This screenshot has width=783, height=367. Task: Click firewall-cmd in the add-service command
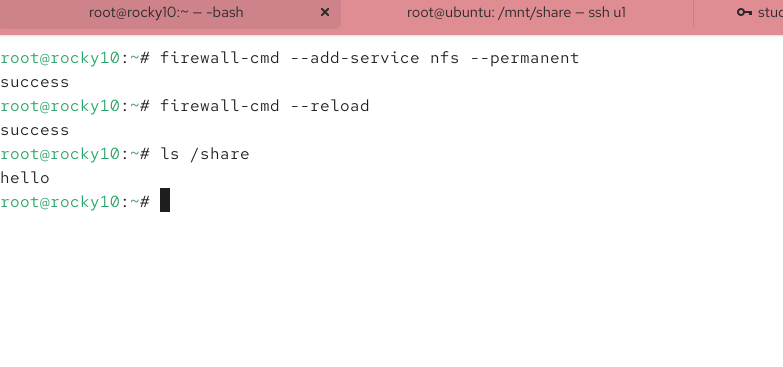click(x=220, y=58)
